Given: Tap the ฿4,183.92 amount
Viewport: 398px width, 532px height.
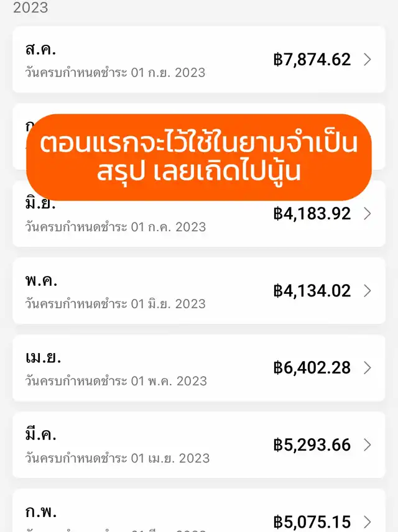Looking at the screenshot, I should (x=312, y=214).
